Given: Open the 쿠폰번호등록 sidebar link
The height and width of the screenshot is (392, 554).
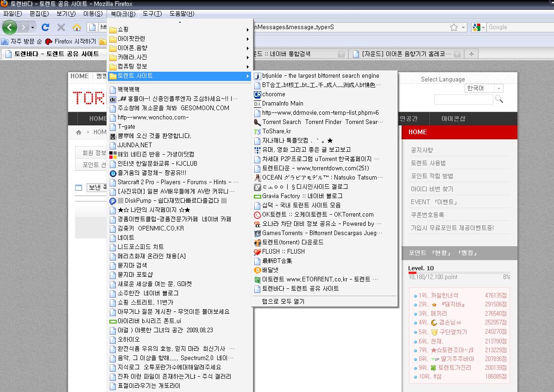Looking at the screenshot, I should click(x=427, y=215).
